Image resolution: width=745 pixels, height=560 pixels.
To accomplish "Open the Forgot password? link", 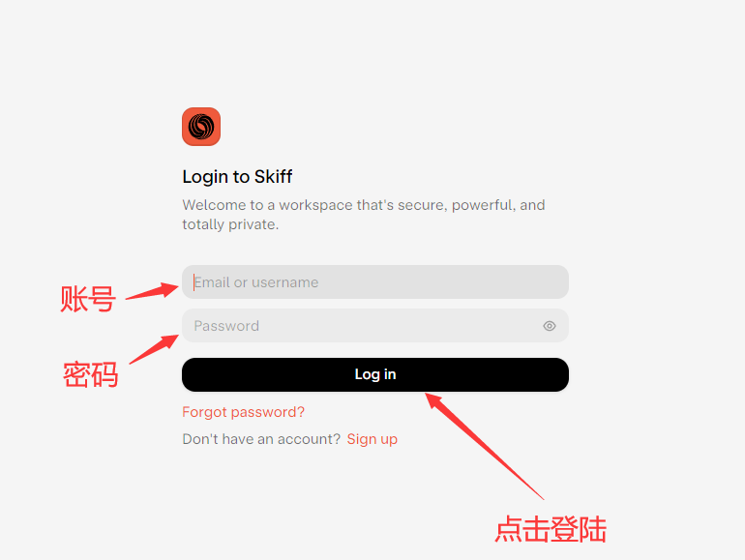I will click(243, 412).
